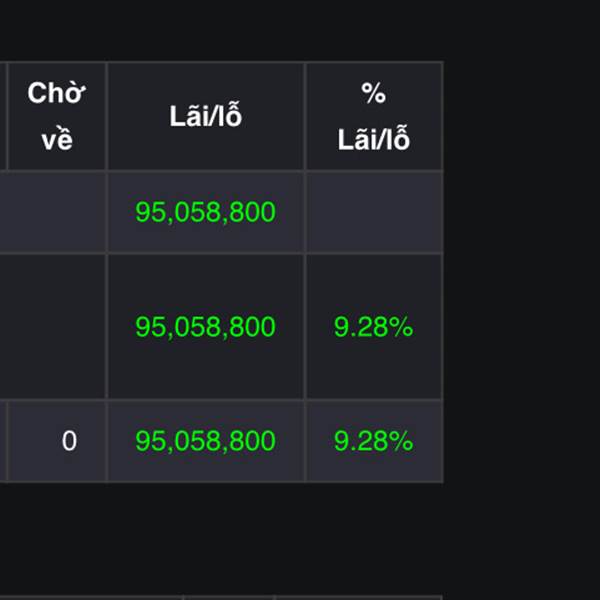The width and height of the screenshot is (600, 600).
Task: Select the % Lãi/lỗ column header
Action: [374, 116]
